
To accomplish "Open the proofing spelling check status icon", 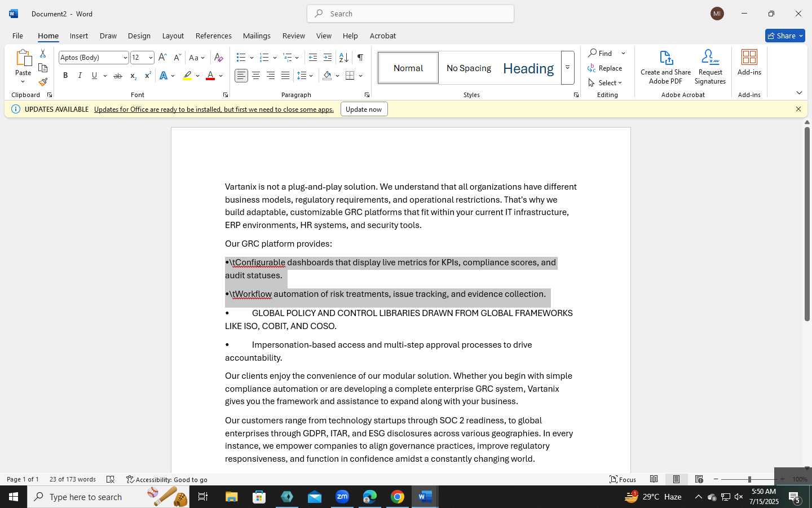I will [111, 479].
